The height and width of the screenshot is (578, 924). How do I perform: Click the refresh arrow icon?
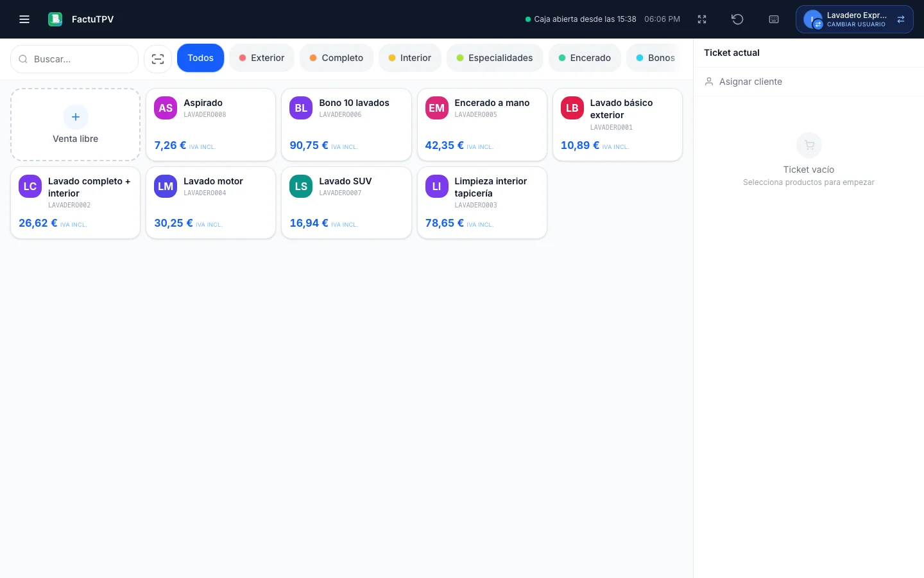coord(737,19)
